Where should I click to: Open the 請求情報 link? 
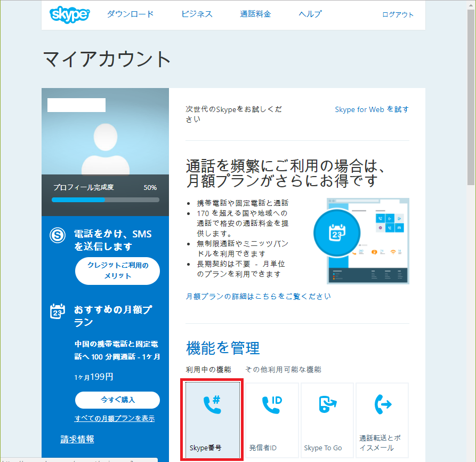click(x=77, y=439)
